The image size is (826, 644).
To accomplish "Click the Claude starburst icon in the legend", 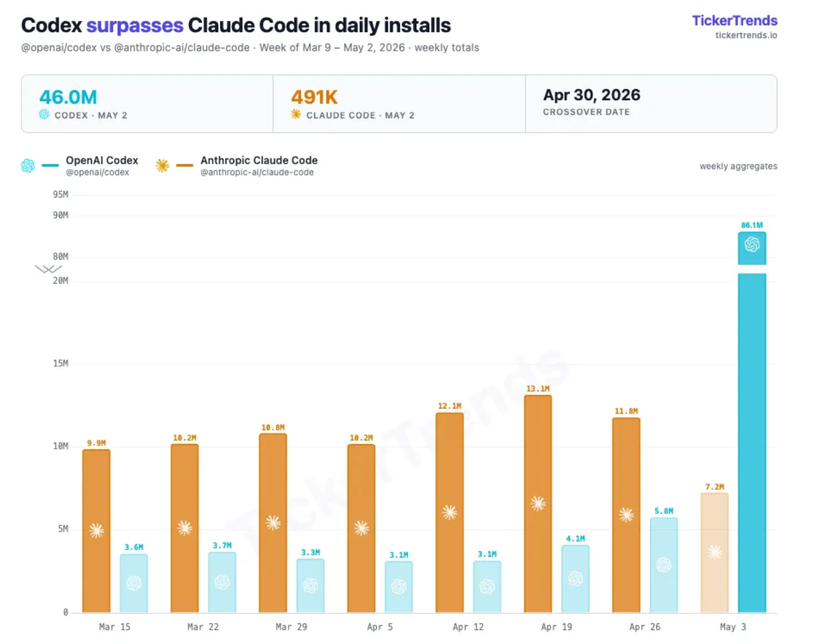I will click(x=162, y=165).
